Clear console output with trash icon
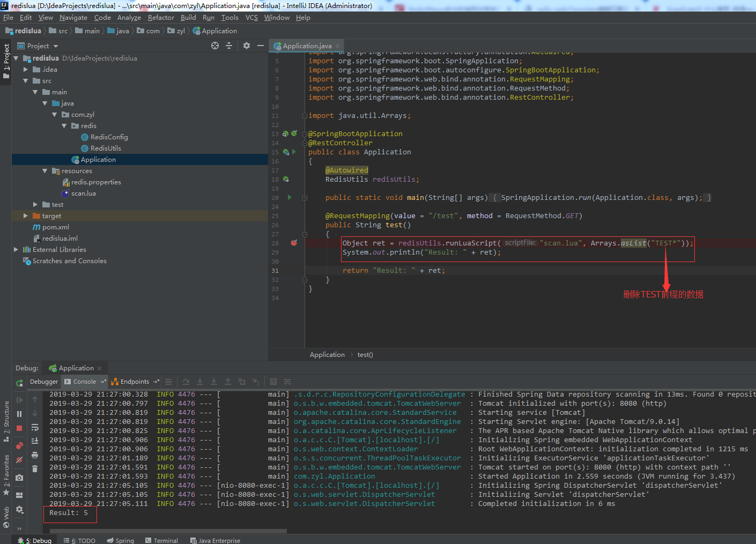The width and height of the screenshot is (756, 544). point(35,469)
